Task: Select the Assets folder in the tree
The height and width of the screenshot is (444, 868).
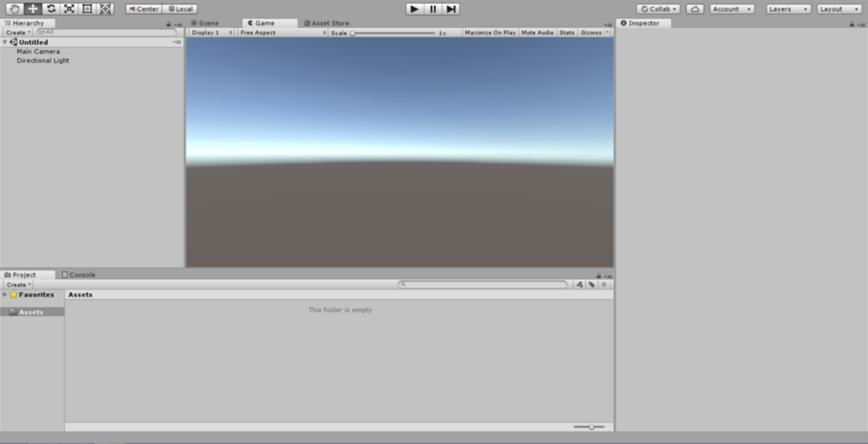Action: click(32, 312)
